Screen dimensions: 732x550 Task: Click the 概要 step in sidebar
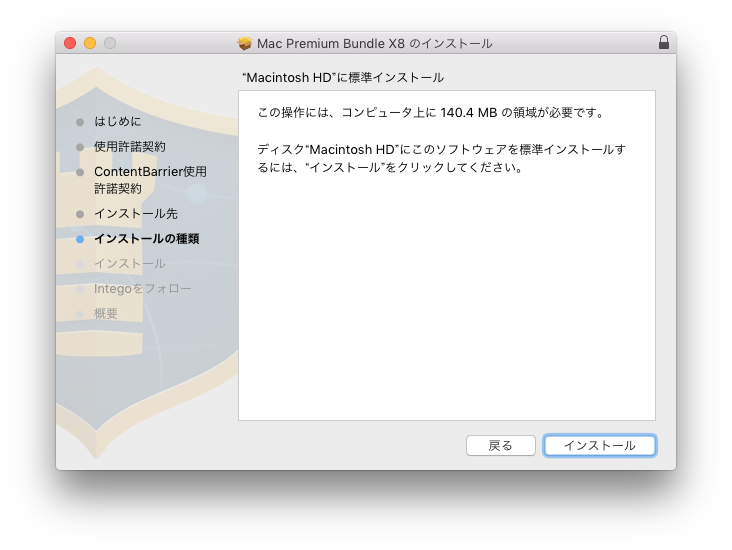click(106, 314)
